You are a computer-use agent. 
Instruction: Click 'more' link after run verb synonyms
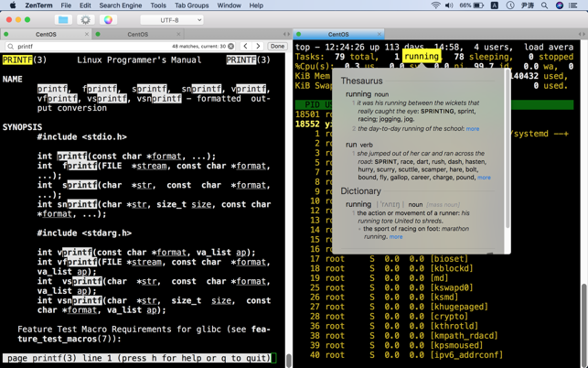484,178
